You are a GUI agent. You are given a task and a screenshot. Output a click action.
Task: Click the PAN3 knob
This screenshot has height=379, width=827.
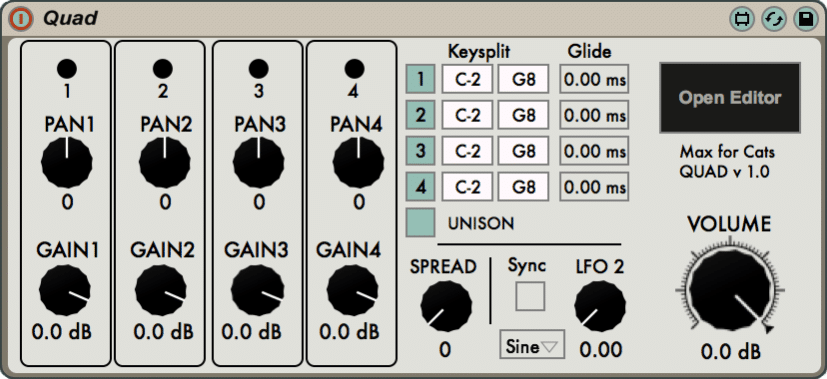pyautogui.click(x=258, y=163)
